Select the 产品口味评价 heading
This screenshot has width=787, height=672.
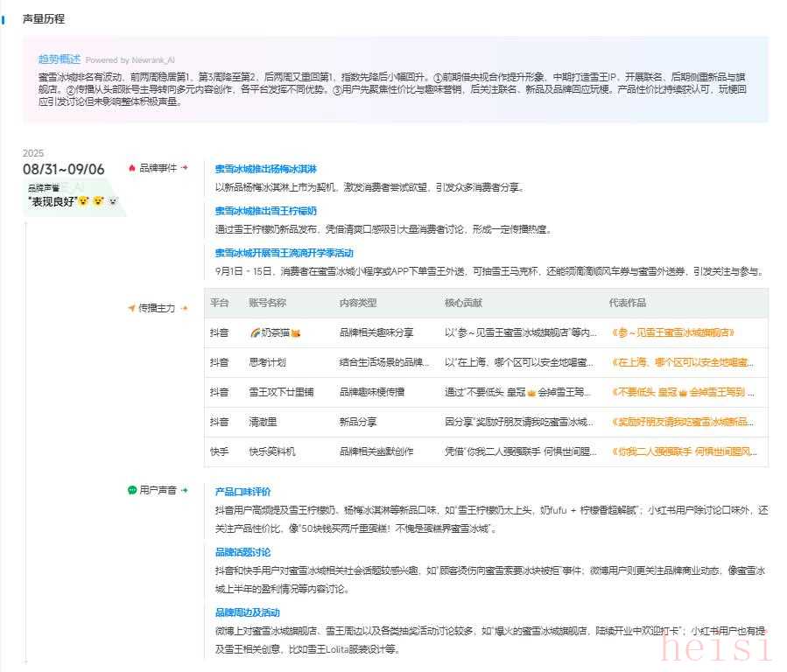point(242,492)
